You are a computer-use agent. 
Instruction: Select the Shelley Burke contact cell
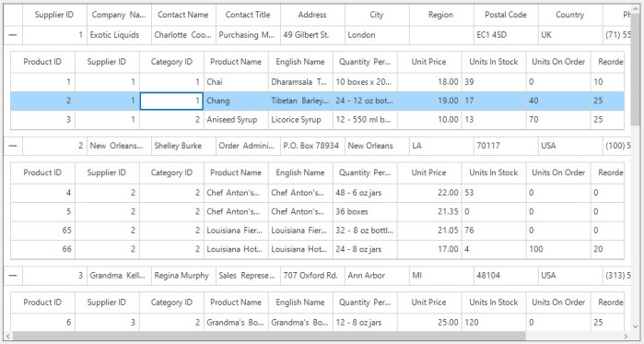183,146
